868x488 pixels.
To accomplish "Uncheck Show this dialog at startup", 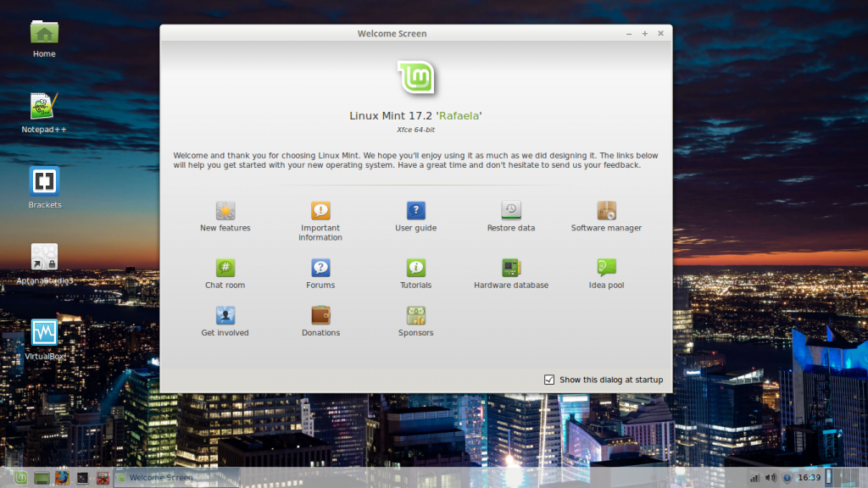I will coord(549,380).
